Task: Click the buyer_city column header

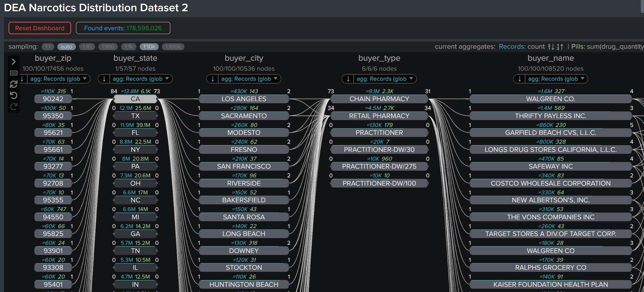Action: [x=244, y=58]
